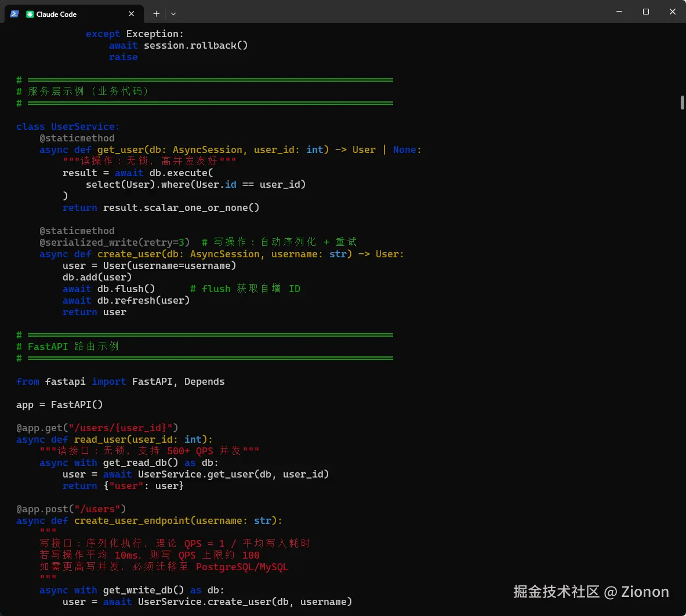686x616 pixels.
Task: Click 'select(User).where(User.id == user_id)' line
Action: point(195,184)
